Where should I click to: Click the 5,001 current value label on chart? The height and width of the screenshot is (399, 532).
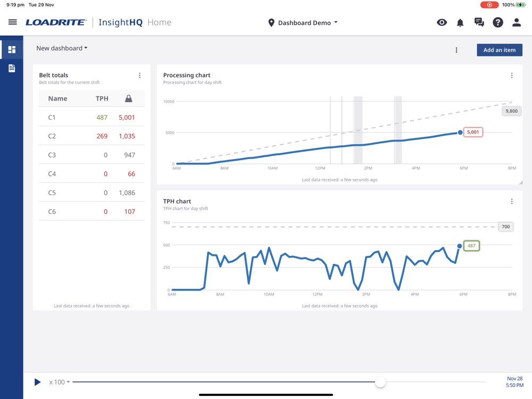pos(473,132)
